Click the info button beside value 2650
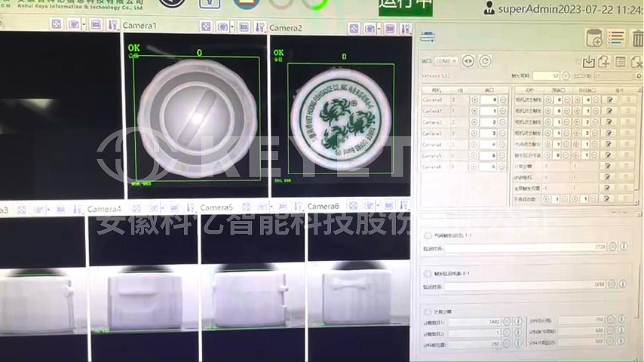 623,284
